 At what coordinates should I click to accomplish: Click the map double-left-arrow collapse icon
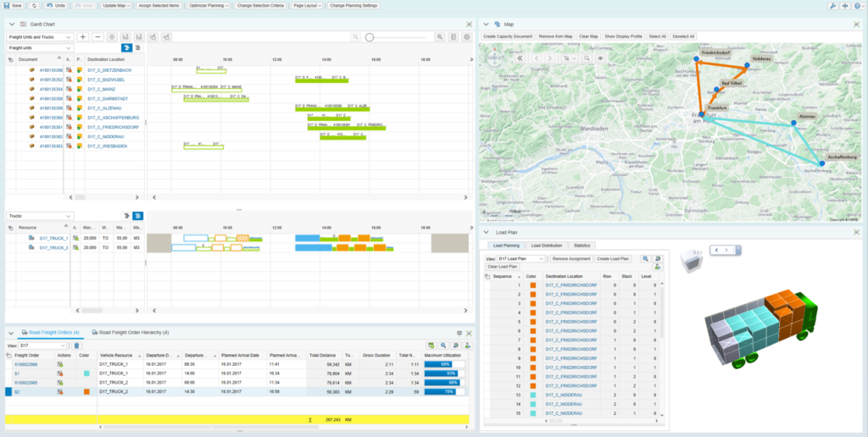(519, 58)
